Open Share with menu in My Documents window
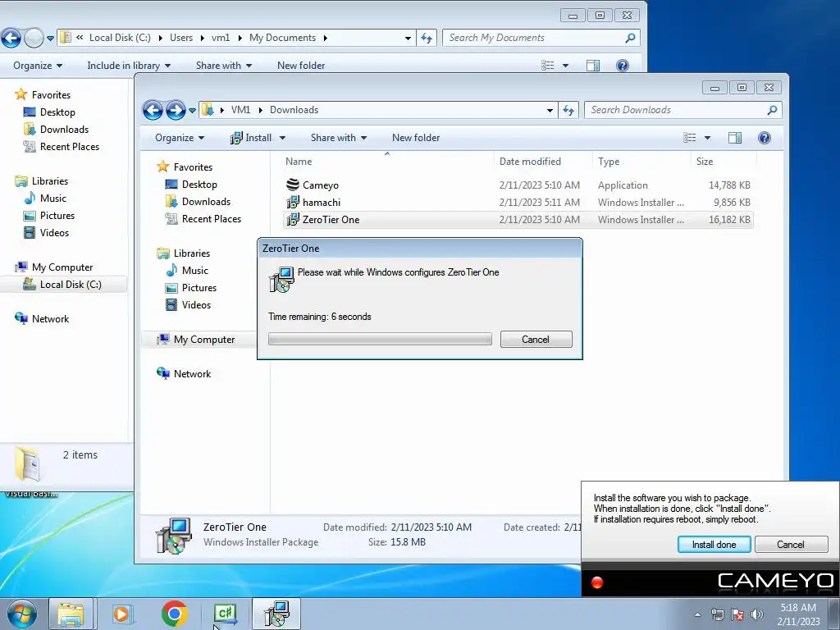This screenshot has height=630, width=840. (223, 66)
